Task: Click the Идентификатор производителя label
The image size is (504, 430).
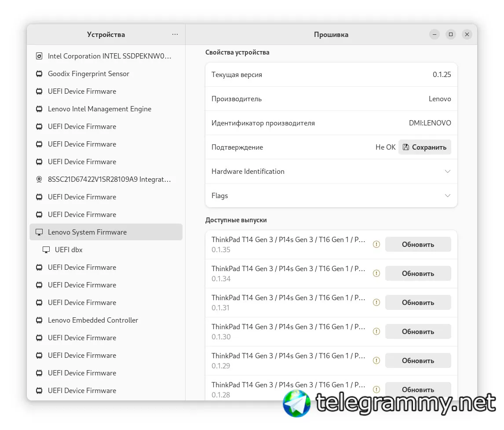Action: [263, 123]
